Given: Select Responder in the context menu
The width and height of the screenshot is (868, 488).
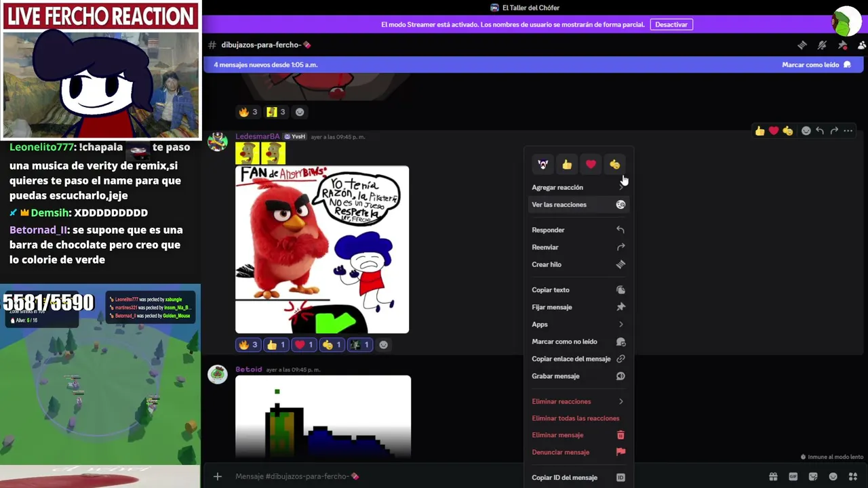Looking at the screenshot, I should tap(578, 230).
